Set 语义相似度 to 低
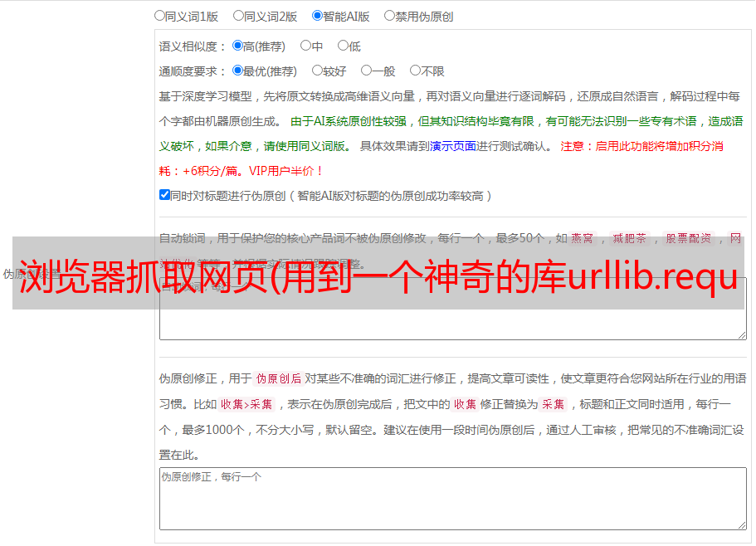Viewport: 756px width, 546px height. (343, 46)
